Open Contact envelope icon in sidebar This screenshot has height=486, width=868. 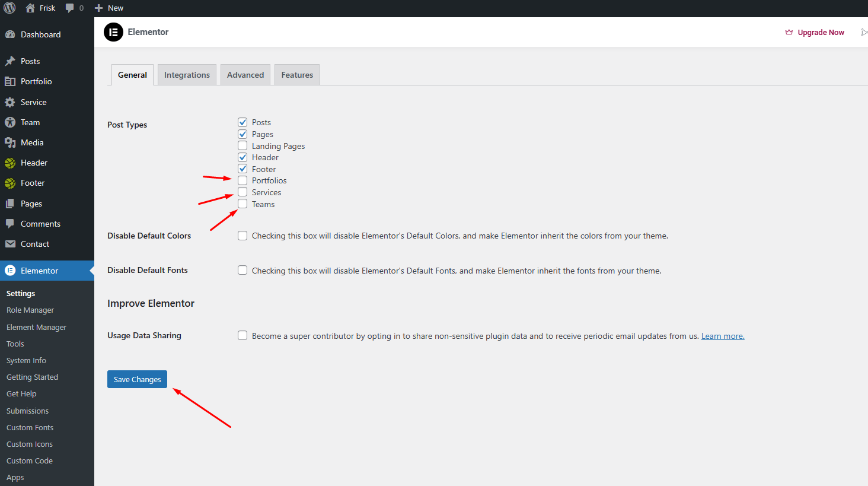(10, 244)
